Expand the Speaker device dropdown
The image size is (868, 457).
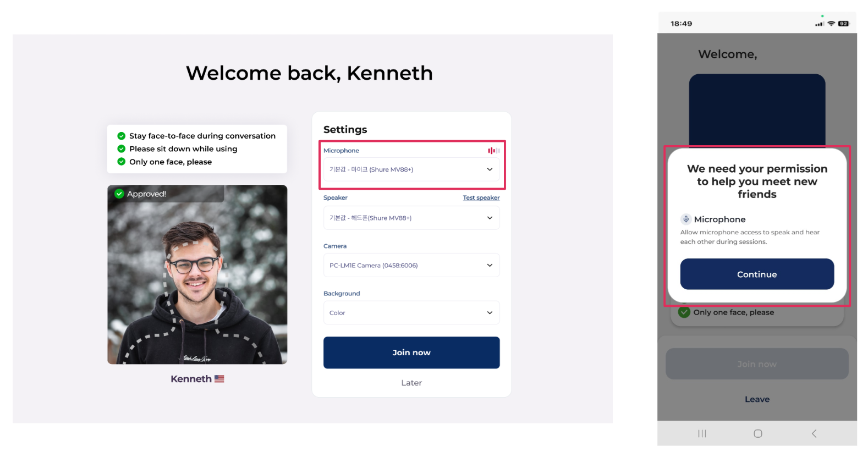click(411, 218)
